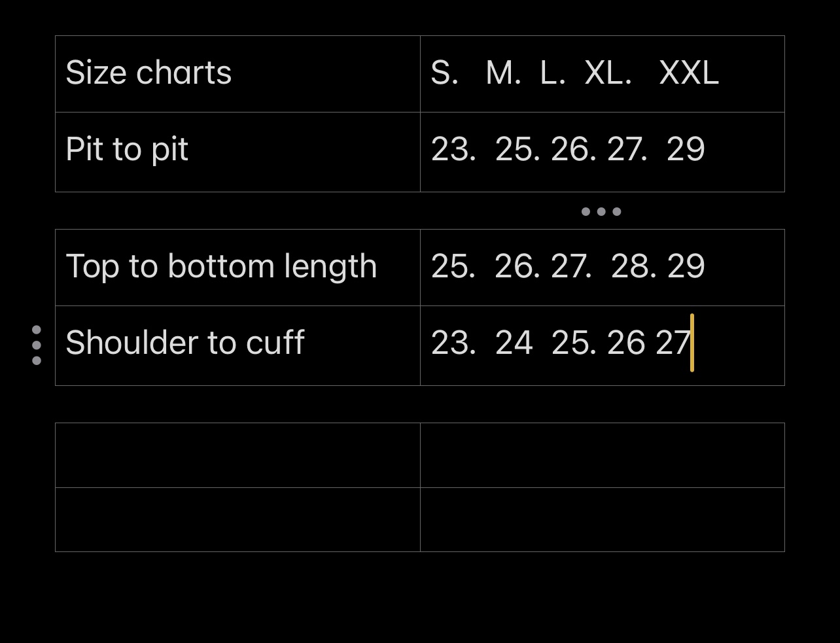Image resolution: width=840 pixels, height=643 pixels.
Task: Click the 'Shoulder to cuff' label cell
Action: [185, 343]
